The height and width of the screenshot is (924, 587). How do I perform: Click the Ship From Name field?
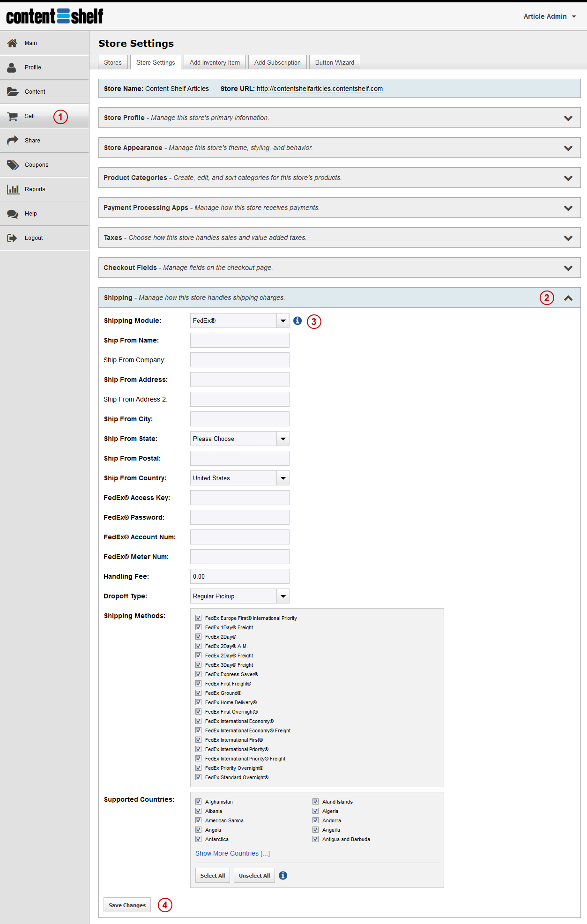pyautogui.click(x=239, y=340)
